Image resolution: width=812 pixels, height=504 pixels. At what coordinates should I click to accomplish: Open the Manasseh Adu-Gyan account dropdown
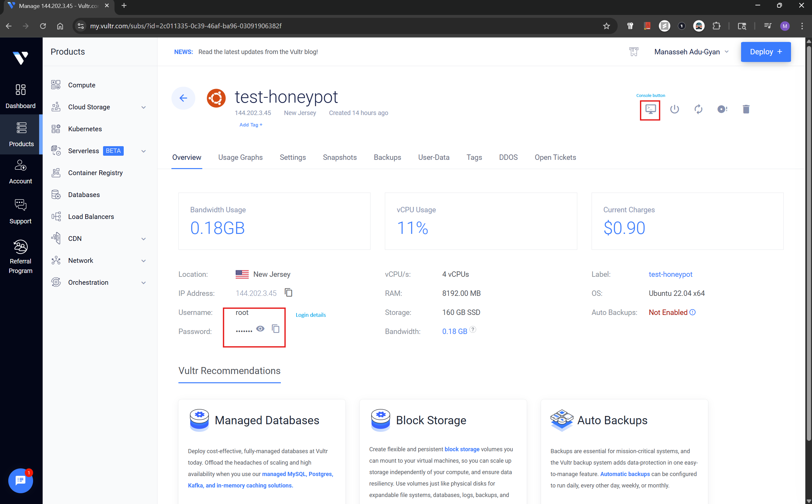[691, 52]
